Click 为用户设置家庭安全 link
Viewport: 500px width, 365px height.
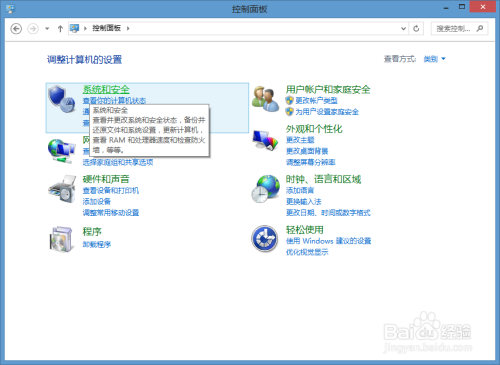[327, 112]
